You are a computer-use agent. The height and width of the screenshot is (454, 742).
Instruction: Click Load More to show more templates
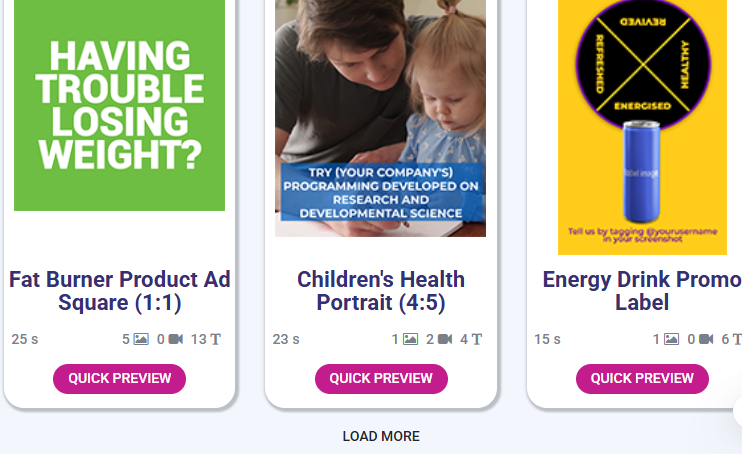(381, 436)
